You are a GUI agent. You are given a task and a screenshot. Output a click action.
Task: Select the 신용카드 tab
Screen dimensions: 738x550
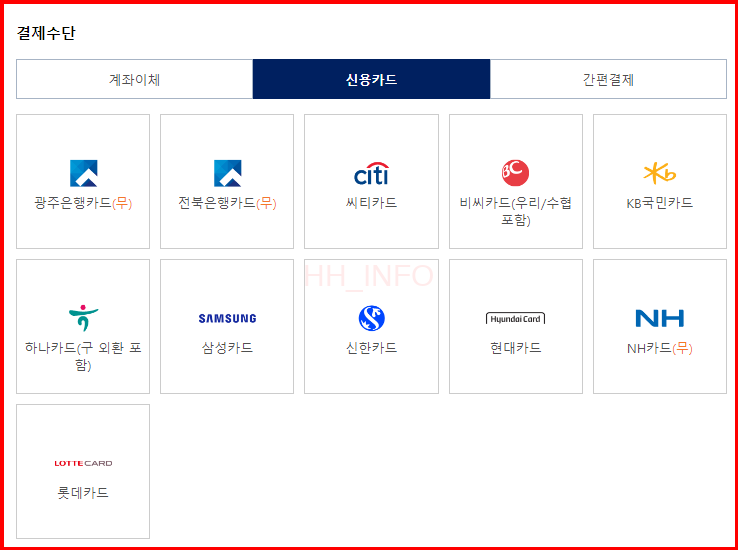[371, 79]
